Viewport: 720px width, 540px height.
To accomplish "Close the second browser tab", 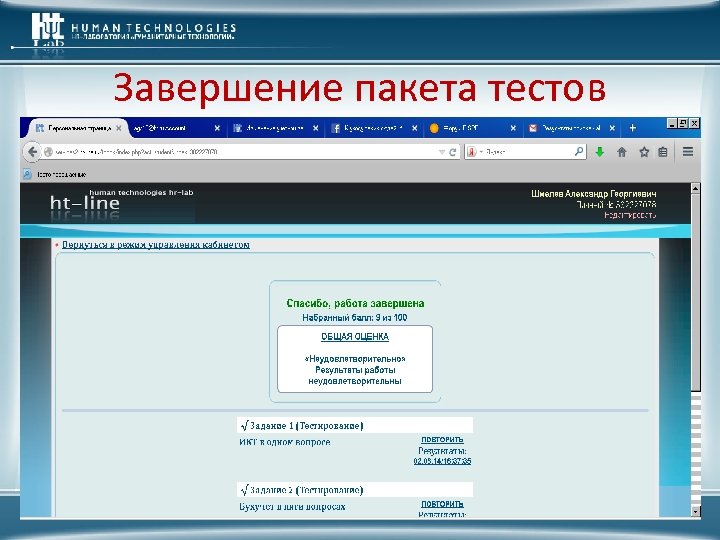I will [x=217, y=128].
